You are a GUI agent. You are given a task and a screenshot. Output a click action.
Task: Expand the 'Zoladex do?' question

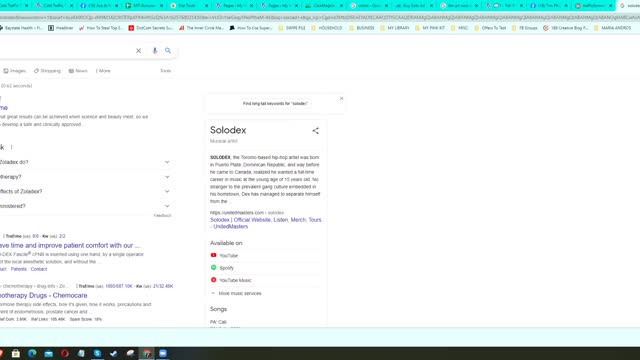(x=85, y=162)
